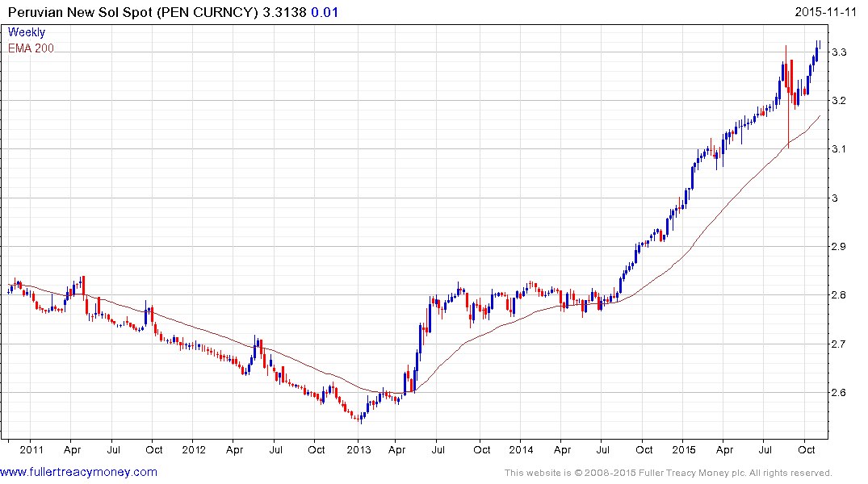Click the 2013 x-axis label
The height and width of the screenshot is (484, 868).
(359, 449)
